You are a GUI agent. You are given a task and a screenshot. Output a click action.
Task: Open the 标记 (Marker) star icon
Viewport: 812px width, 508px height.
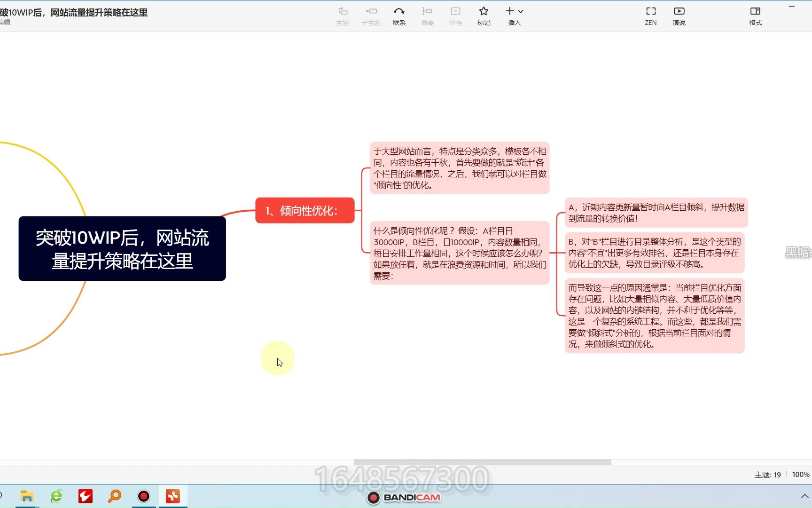tap(484, 16)
